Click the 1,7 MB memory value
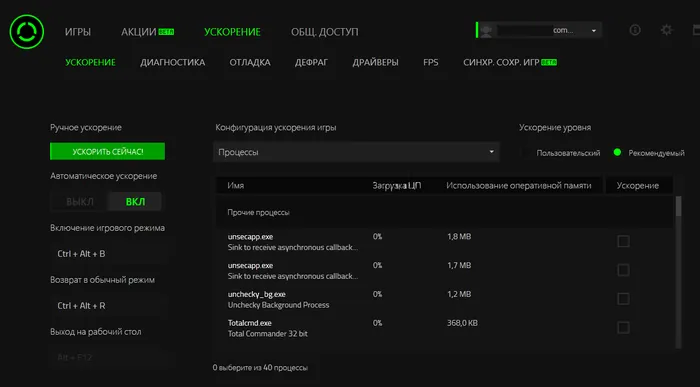Screen dimensions: 700x387 (459, 266)
